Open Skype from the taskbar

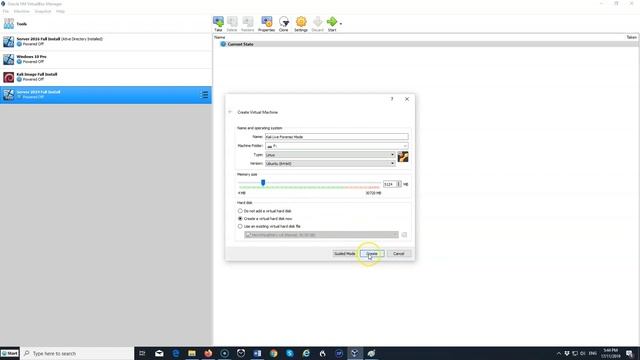pyautogui.click(x=290, y=353)
